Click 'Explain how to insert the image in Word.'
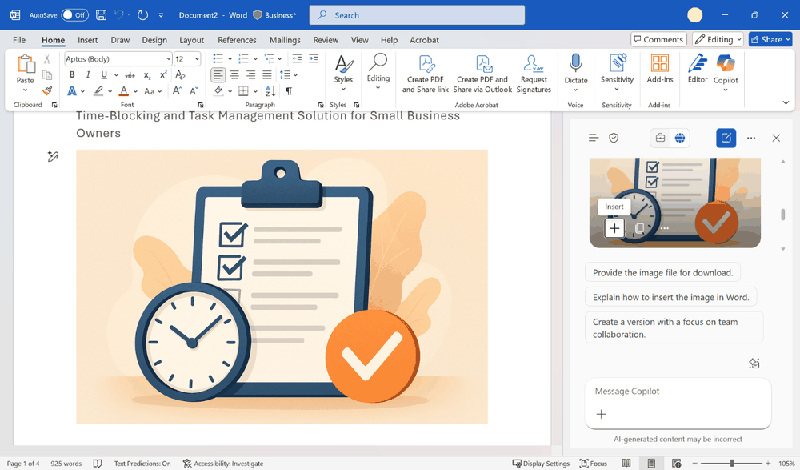The width and height of the screenshot is (800, 470). click(671, 297)
